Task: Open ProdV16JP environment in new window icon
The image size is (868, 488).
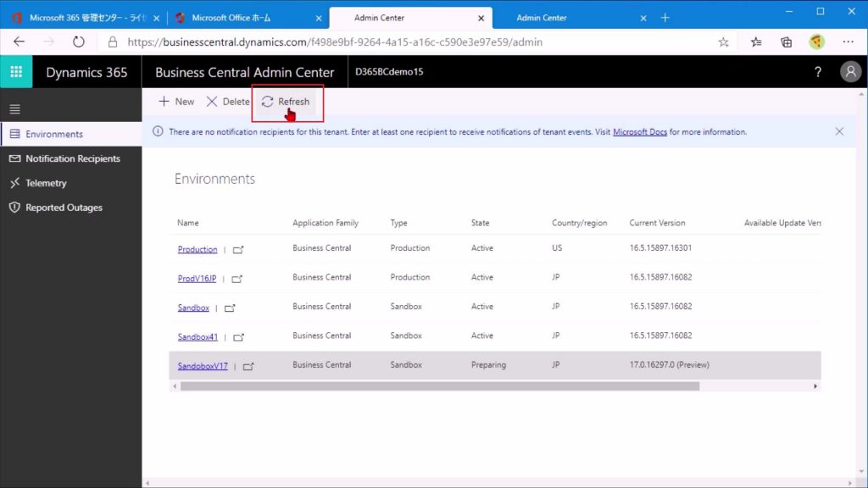Action: (x=237, y=279)
